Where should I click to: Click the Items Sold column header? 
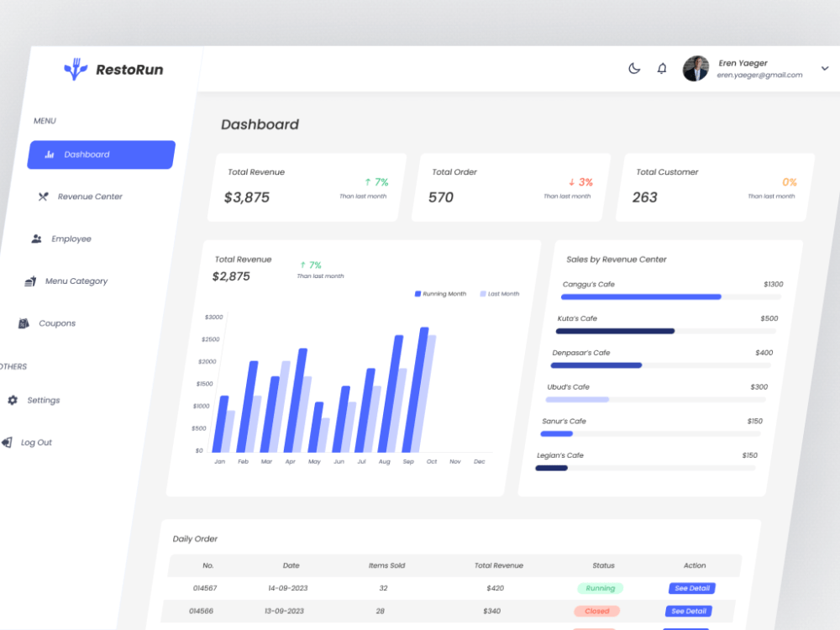[386, 565]
